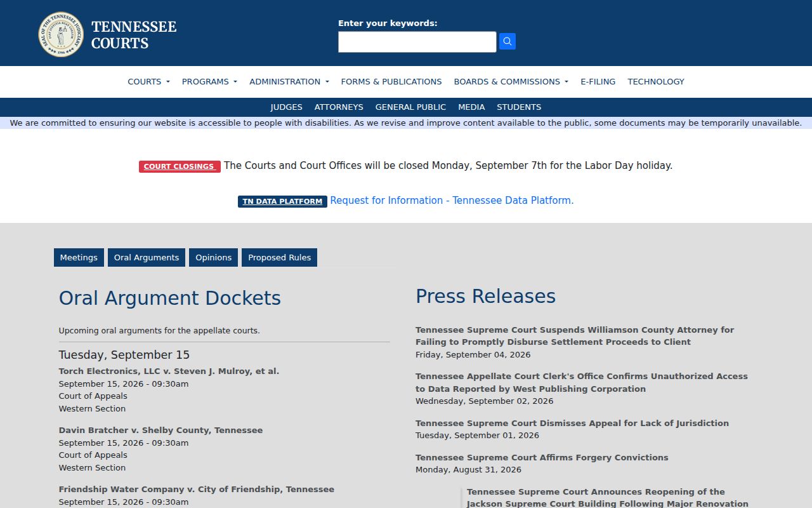Image resolution: width=812 pixels, height=508 pixels.
Task: Expand the Courts dropdown menu
Action: 148,81
